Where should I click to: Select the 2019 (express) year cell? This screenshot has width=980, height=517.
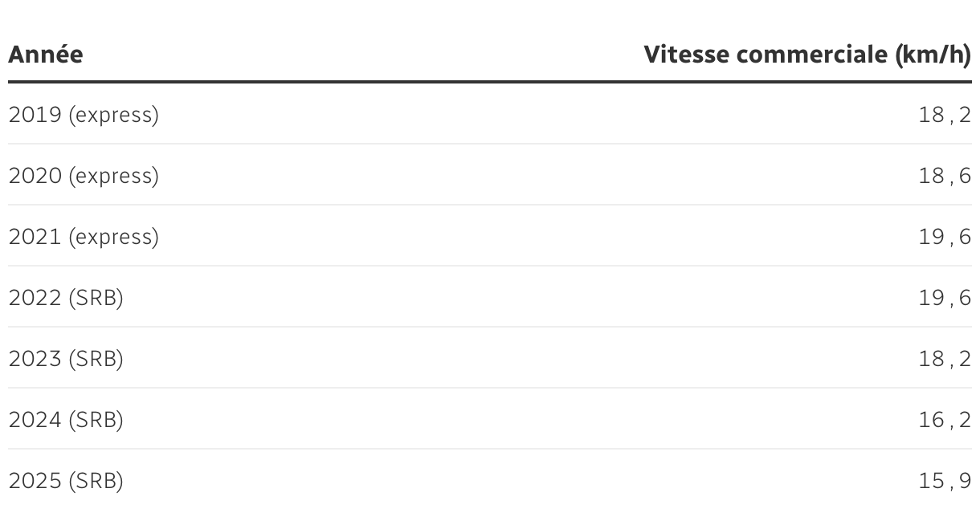coord(84,115)
